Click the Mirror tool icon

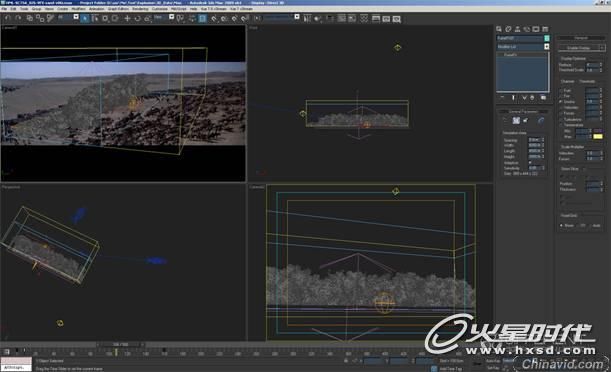(307, 18)
